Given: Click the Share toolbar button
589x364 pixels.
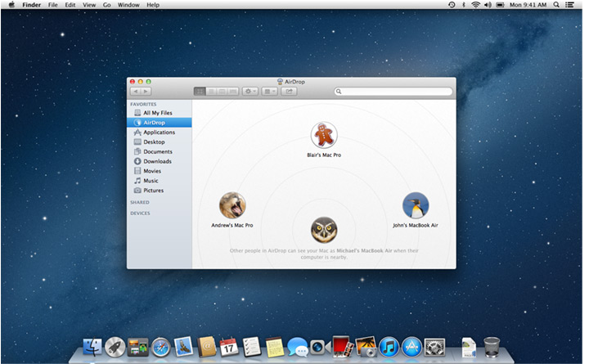Looking at the screenshot, I should pyautogui.click(x=291, y=92).
